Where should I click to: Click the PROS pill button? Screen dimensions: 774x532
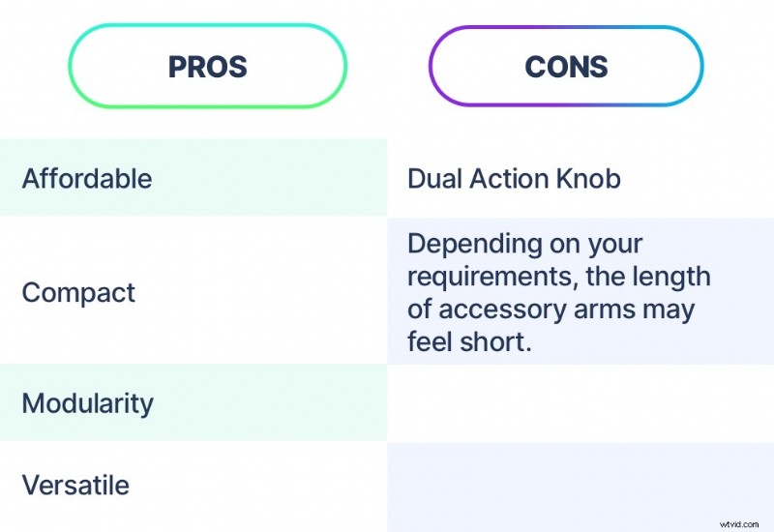[207, 66]
